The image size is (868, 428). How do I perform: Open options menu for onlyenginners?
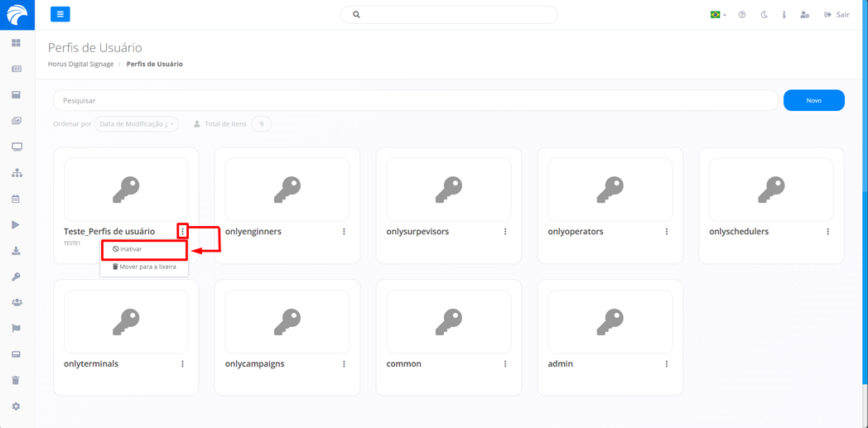point(344,232)
